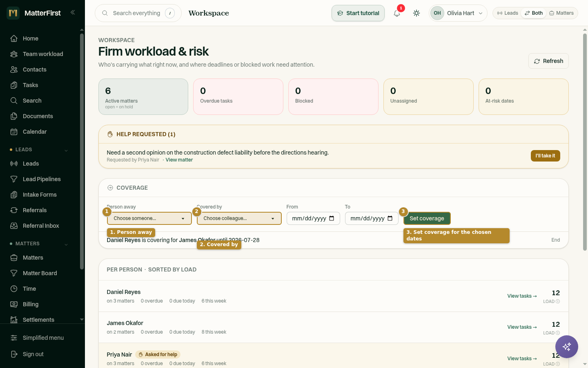The height and width of the screenshot is (368, 588).
Task: Click the LOAD info icon for James Okafor
Action: (558, 333)
